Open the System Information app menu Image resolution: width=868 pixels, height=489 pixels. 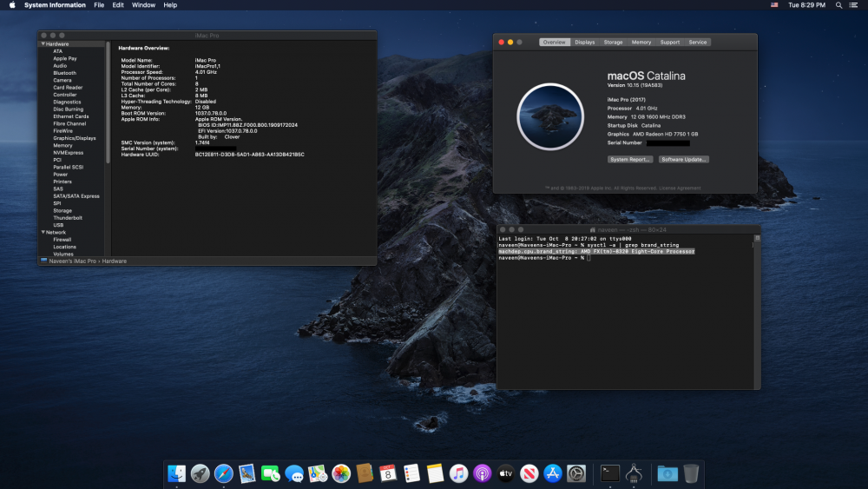55,5
